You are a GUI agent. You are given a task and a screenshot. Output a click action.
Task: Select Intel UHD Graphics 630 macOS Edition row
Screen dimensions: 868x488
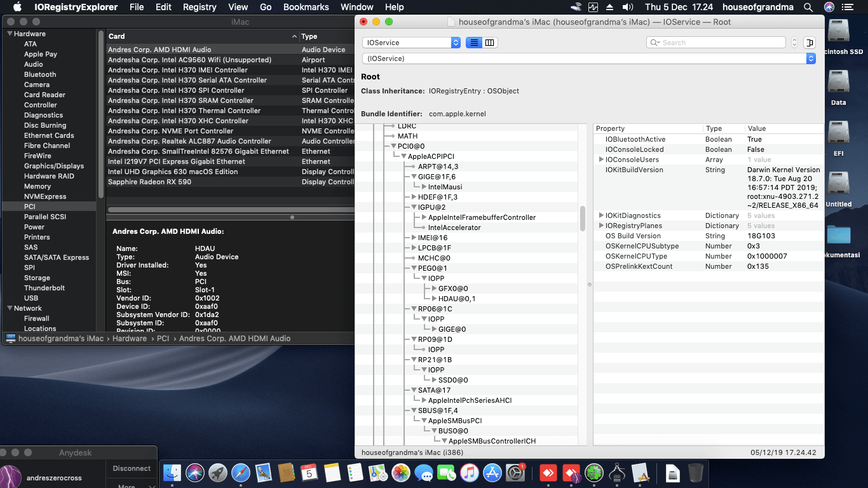[x=230, y=172]
